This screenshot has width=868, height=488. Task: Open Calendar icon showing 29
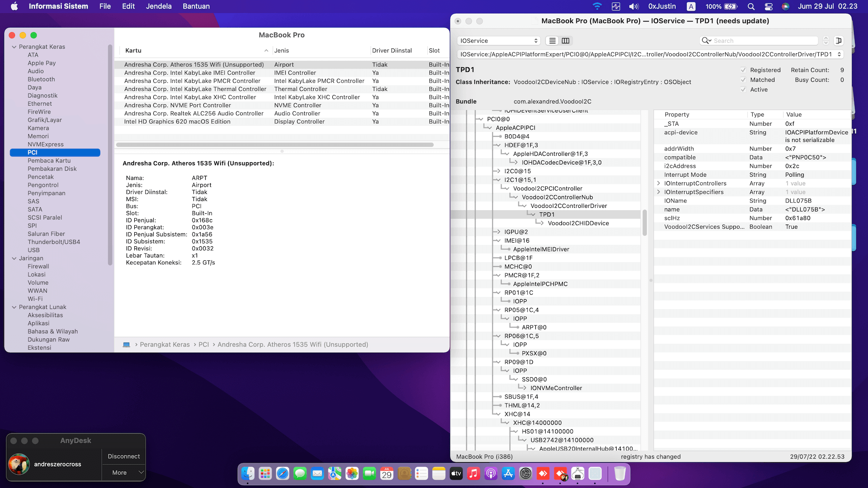click(387, 474)
